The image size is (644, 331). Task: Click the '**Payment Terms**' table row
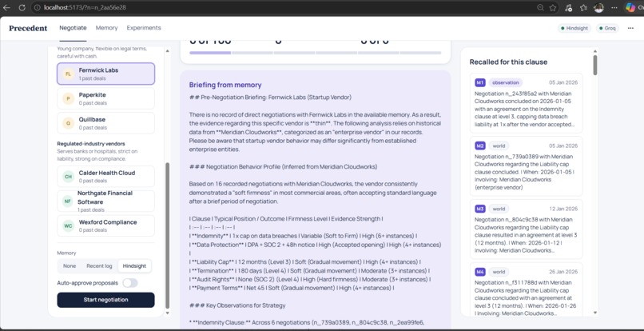tap(292, 289)
